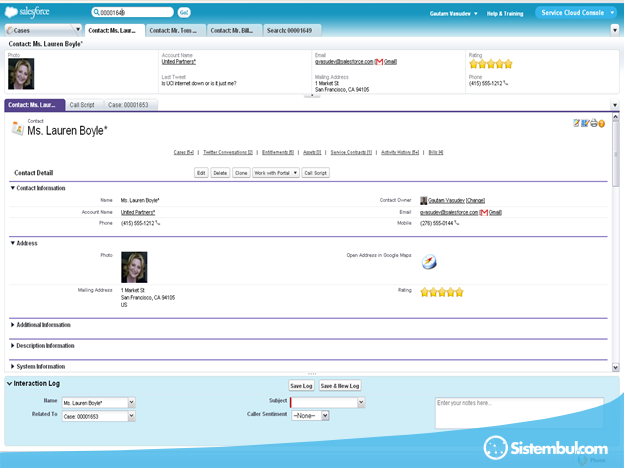
Task: Click the Call Script button in Contact Detail
Action: [x=316, y=173]
